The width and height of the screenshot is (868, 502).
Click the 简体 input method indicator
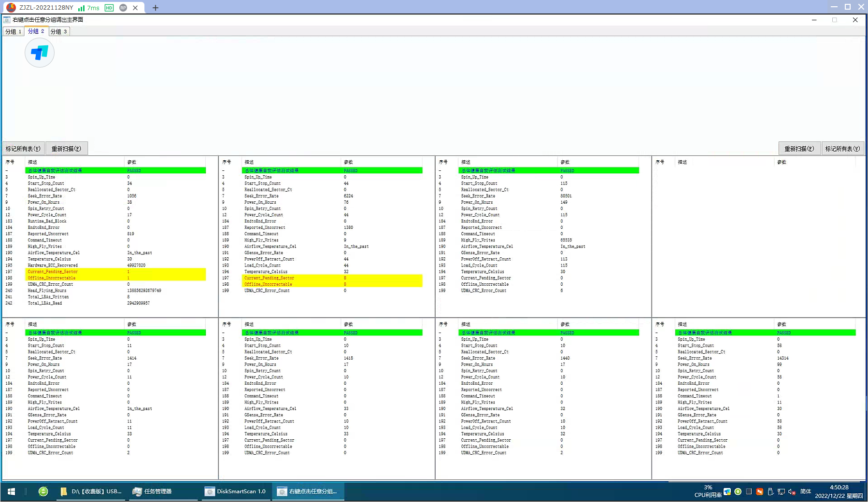coord(806,492)
